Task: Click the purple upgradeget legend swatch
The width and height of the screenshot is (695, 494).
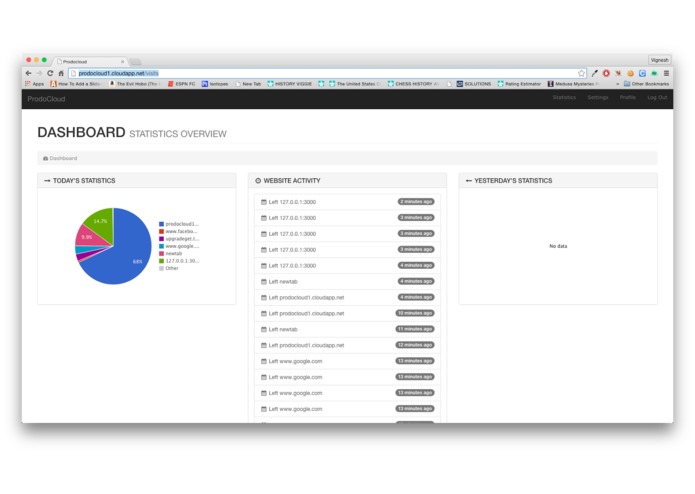Action: click(x=161, y=239)
